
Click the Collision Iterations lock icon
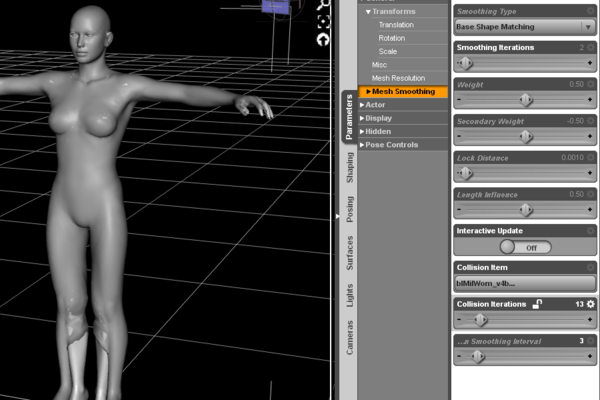point(537,304)
